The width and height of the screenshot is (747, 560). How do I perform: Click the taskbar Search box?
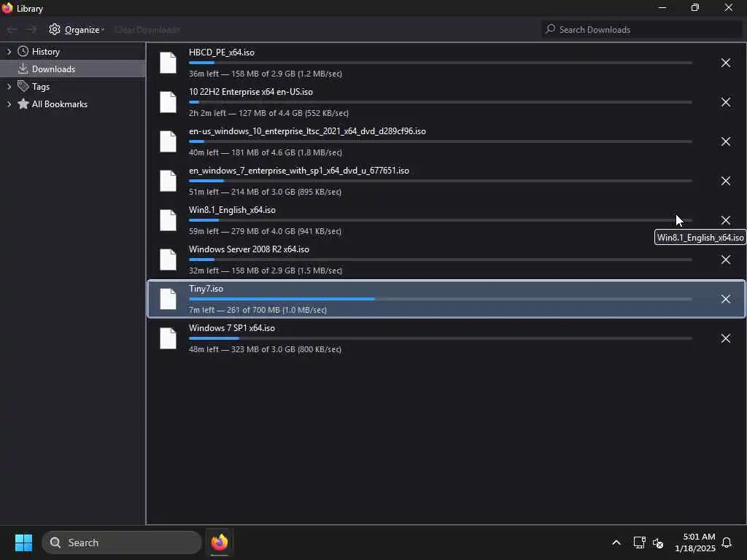pos(122,542)
